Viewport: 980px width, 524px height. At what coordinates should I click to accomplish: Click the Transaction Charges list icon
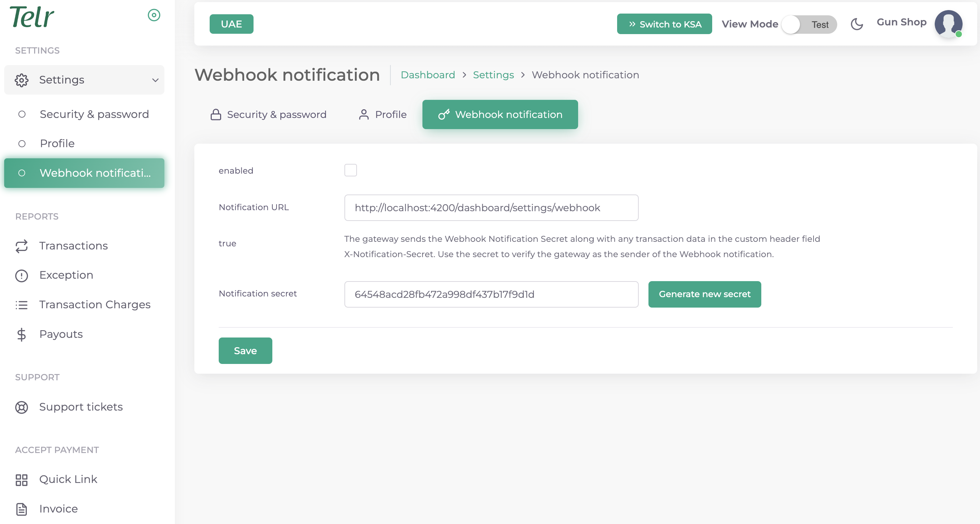22,305
